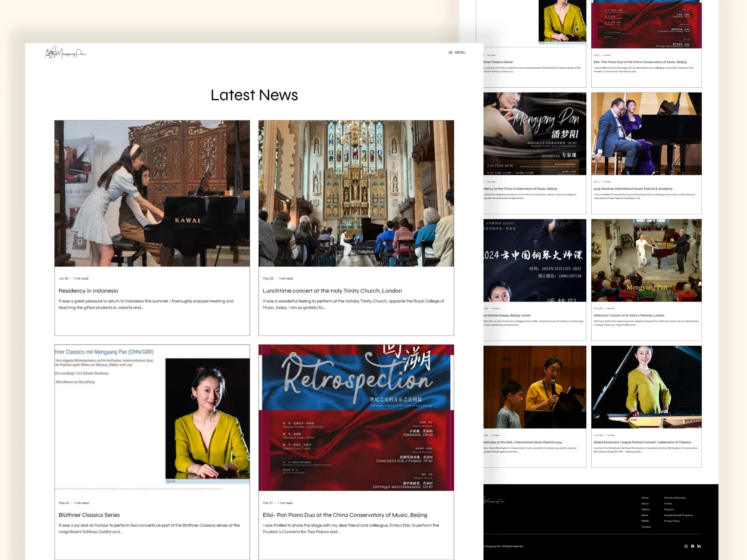Open the Privacy Policy footer link

(x=672, y=521)
